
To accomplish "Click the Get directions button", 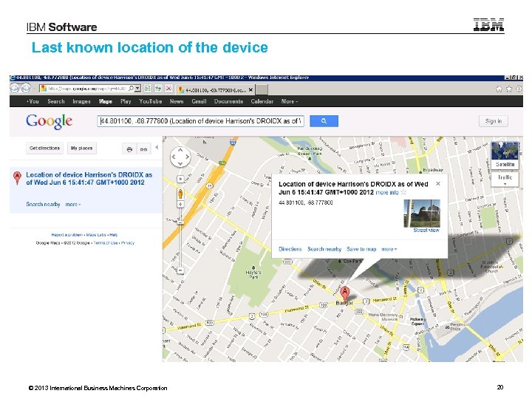I will pos(44,149).
